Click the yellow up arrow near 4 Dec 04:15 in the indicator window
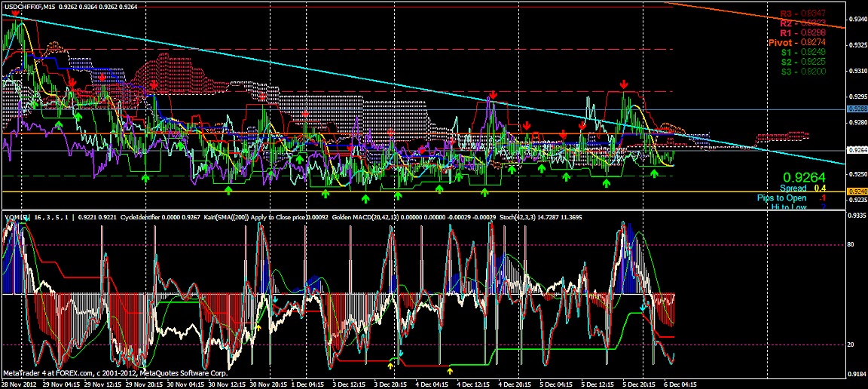 (451, 369)
